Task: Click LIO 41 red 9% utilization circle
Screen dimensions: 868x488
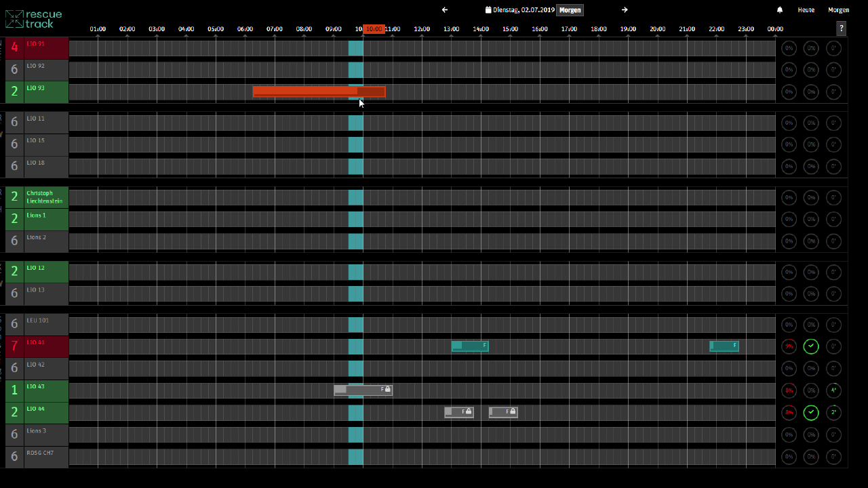Action: click(789, 346)
